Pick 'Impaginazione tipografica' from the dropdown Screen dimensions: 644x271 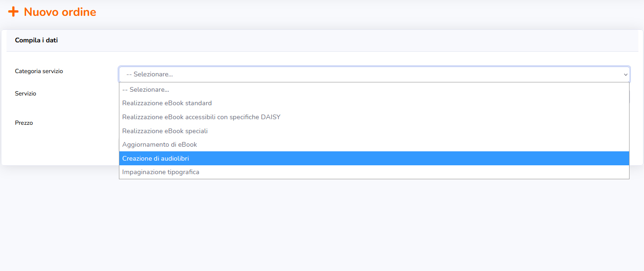click(x=374, y=172)
